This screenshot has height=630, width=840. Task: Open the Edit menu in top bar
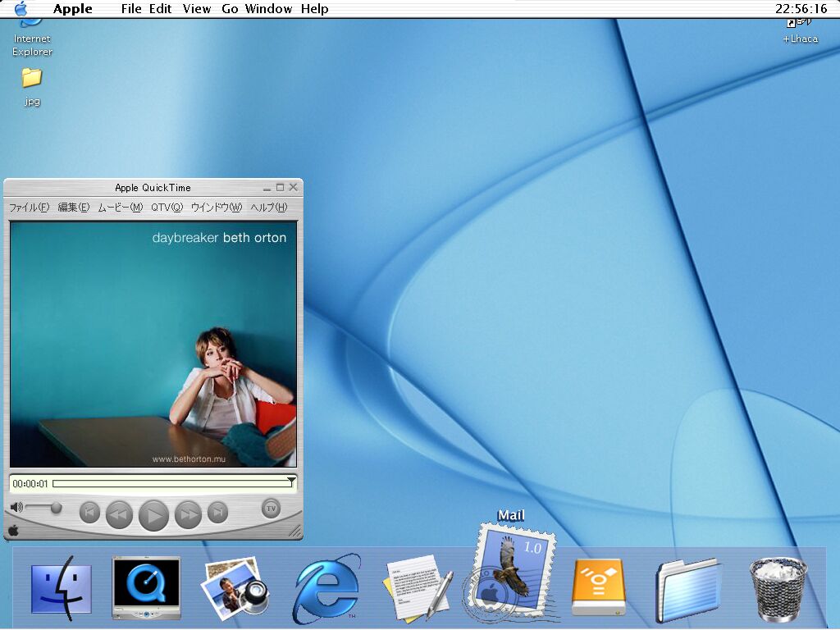tap(160, 8)
